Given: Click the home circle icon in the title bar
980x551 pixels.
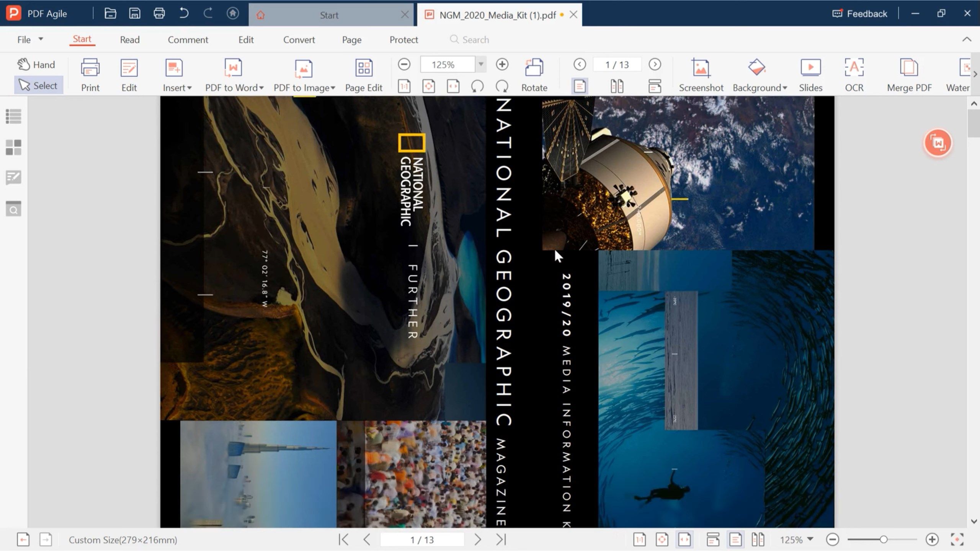Looking at the screenshot, I should point(233,14).
